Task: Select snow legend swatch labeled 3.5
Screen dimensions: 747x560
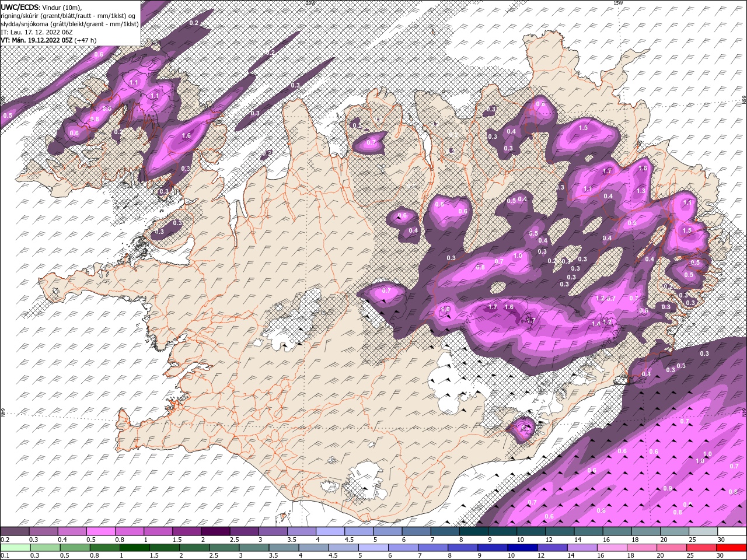Action: [x=302, y=531]
